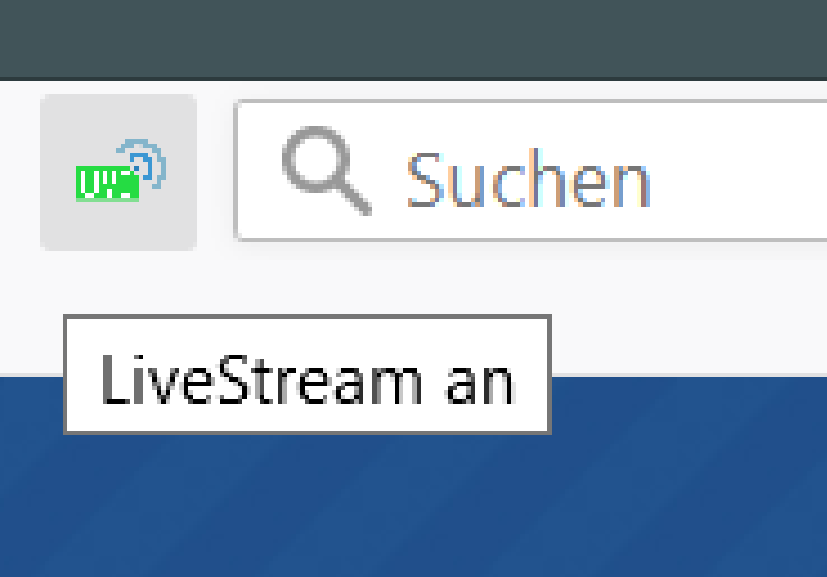
Task: Click the dark title bar strip
Action: 414,39
